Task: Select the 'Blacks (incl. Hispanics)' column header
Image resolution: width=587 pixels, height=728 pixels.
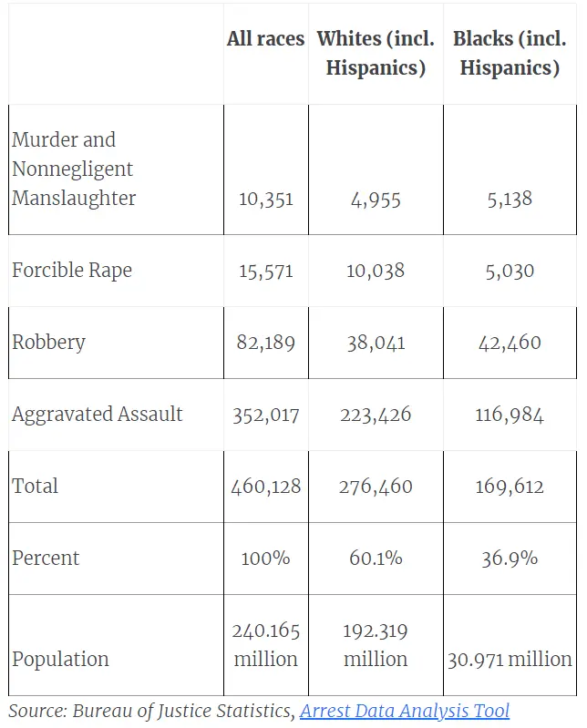Action: pyautogui.click(x=510, y=54)
